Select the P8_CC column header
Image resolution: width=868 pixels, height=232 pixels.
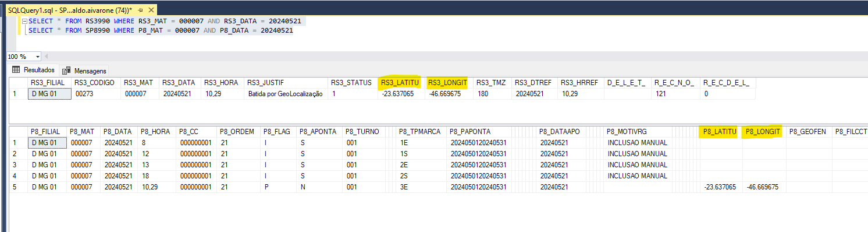click(x=196, y=132)
